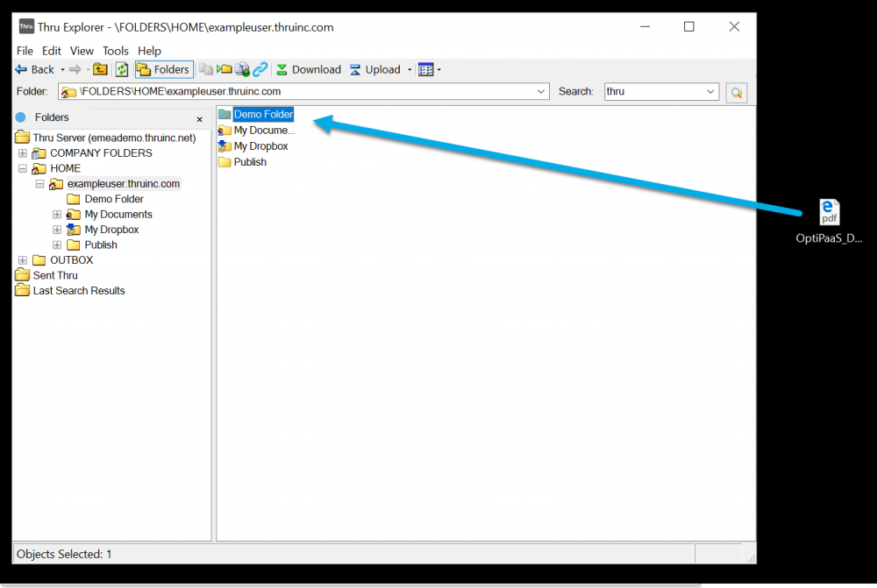
Task: Open the Search field dropdown list
Action: tap(710, 92)
